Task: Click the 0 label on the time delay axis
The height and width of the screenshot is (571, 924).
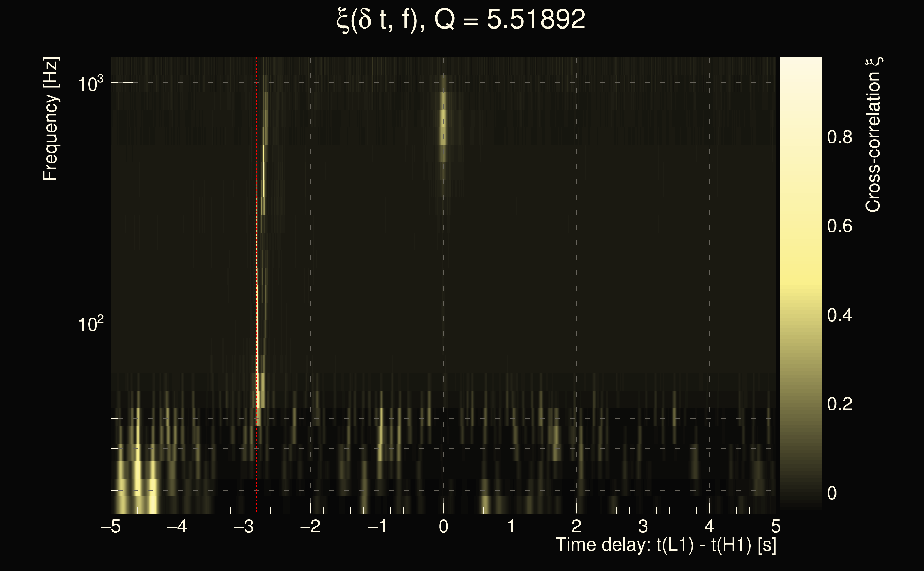Action: (x=443, y=526)
